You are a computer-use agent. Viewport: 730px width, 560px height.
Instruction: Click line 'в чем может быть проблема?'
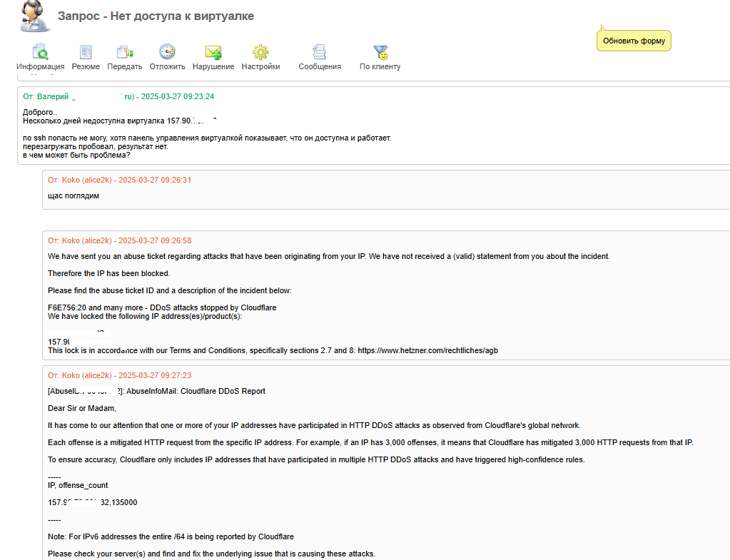76,155
